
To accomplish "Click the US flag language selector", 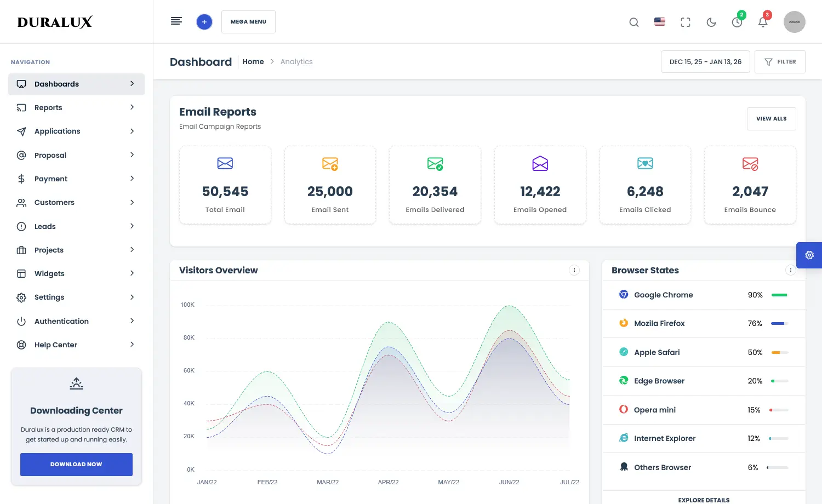I will coord(659,22).
